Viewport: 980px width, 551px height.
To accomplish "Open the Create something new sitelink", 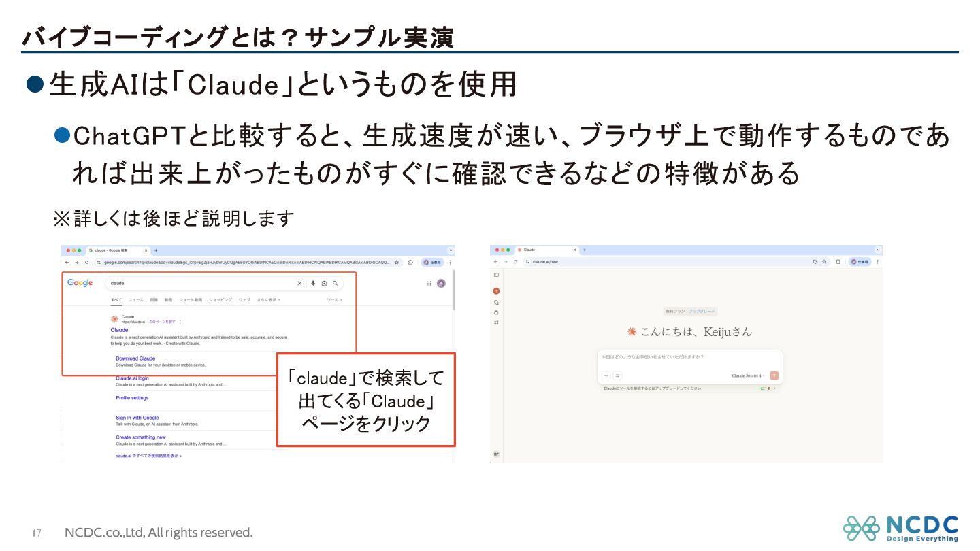I will 141,437.
